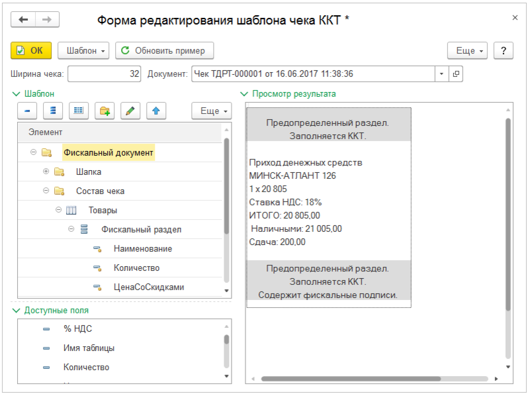Open the top Еще menu
This screenshot has height=396, width=532.
[467, 50]
